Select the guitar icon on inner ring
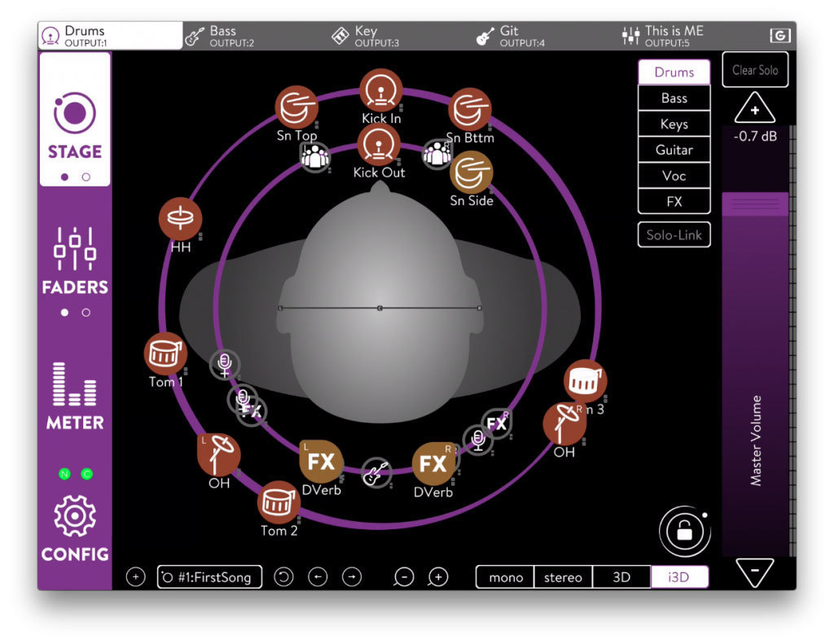Viewport: 834px width, 644px height. tap(375, 473)
